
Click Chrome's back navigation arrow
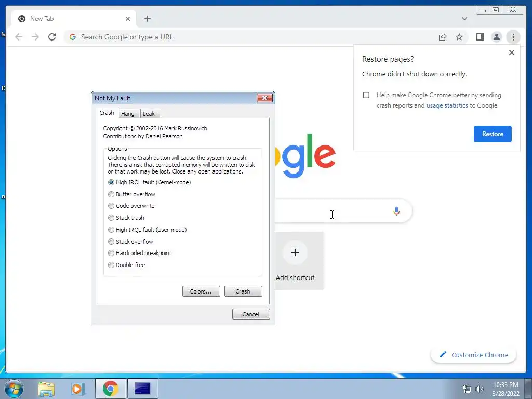click(19, 37)
